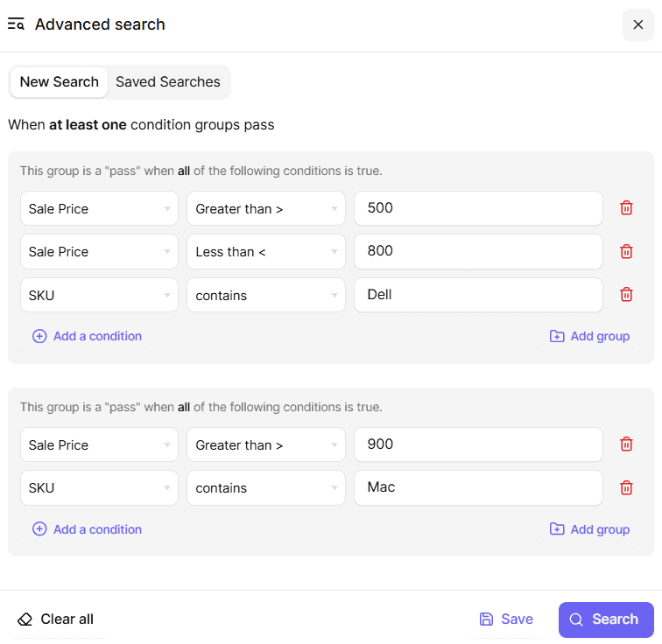Toggle the 'at least one' group match mode

pos(88,125)
